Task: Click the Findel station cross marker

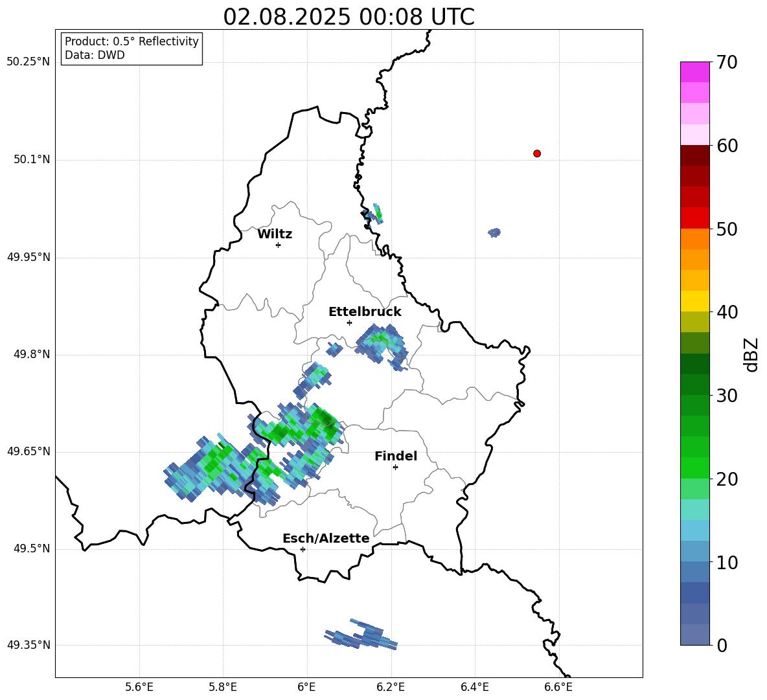Action: (x=395, y=468)
